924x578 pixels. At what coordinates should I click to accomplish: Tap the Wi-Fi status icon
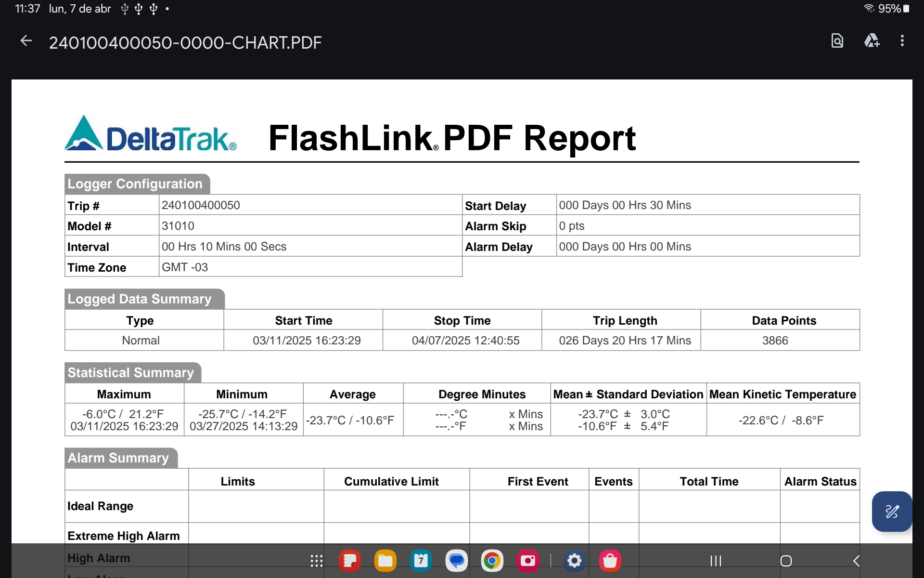[x=869, y=8]
